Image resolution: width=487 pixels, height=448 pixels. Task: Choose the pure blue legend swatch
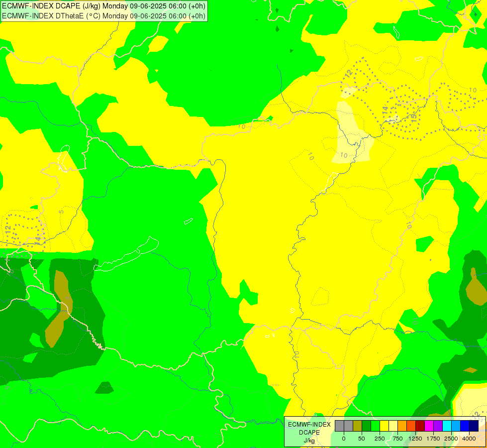click(465, 426)
